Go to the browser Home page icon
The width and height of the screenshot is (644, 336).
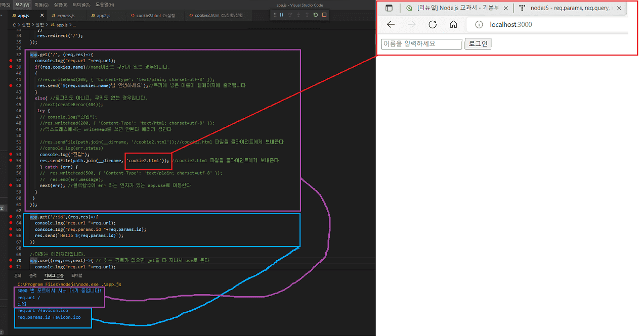453,25
